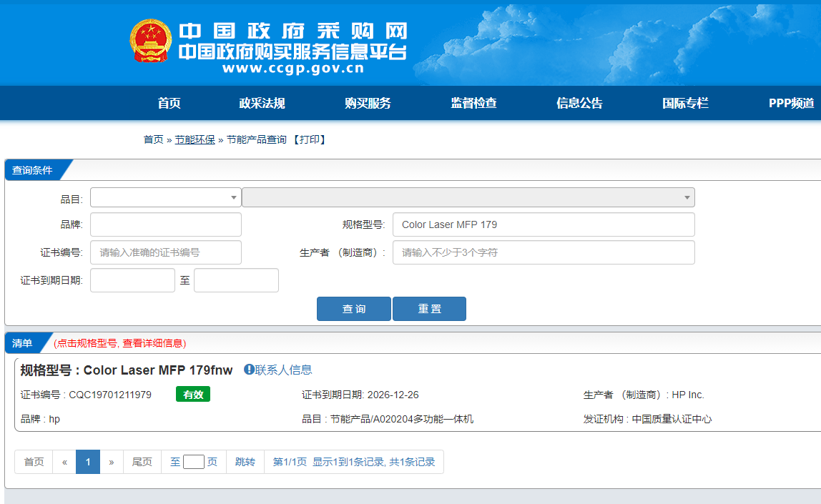Click the 【打印】 print link

[309, 139]
